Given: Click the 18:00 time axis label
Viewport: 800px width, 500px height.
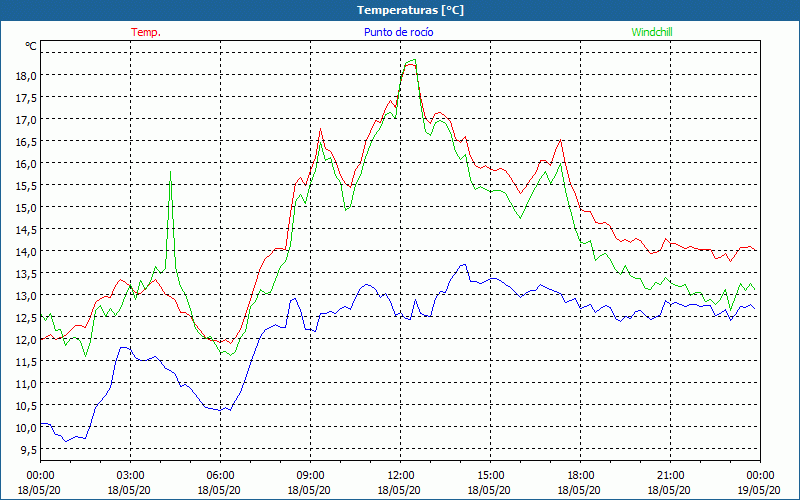Looking at the screenshot, I should [581, 476].
